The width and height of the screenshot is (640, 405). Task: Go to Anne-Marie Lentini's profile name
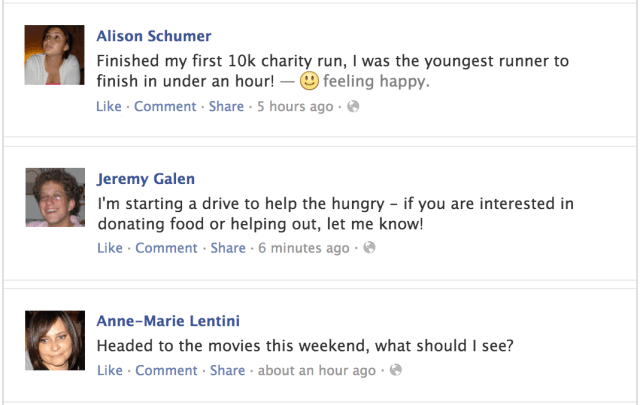point(168,321)
